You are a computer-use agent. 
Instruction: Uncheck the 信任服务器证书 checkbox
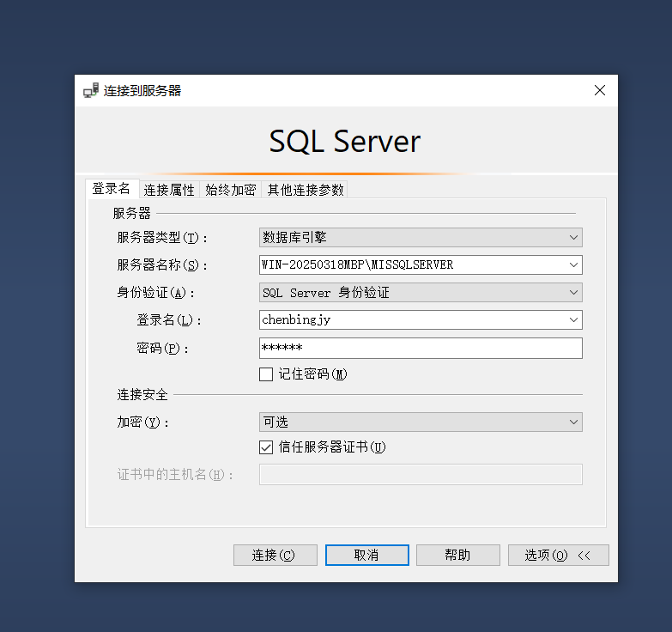266,447
